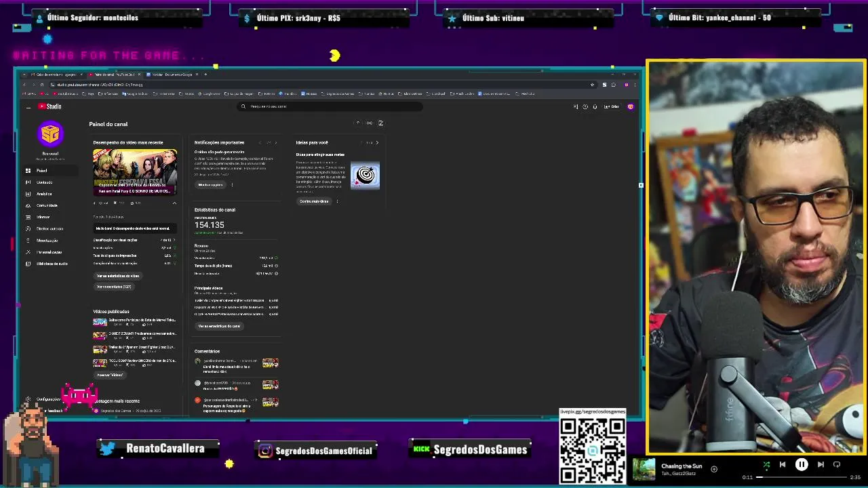
Task: Open first published video about Marvel Tokon
Action: pyautogui.click(x=134, y=322)
